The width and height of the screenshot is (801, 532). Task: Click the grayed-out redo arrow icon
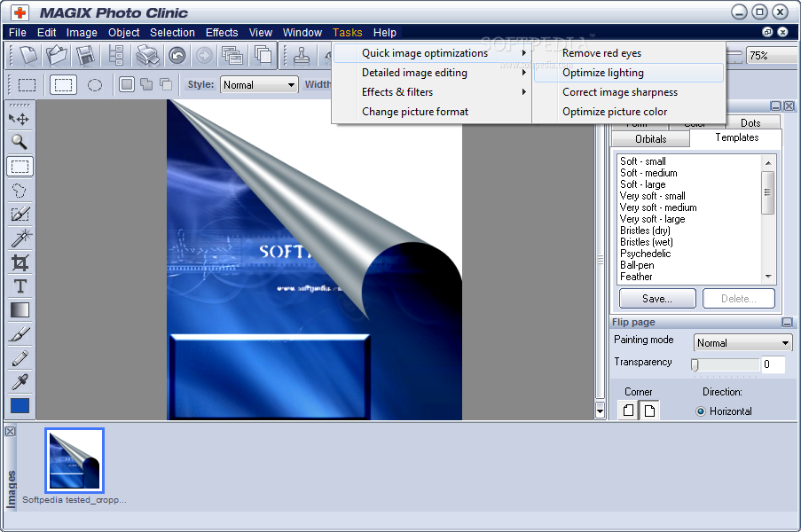click(x=204, y=55)
